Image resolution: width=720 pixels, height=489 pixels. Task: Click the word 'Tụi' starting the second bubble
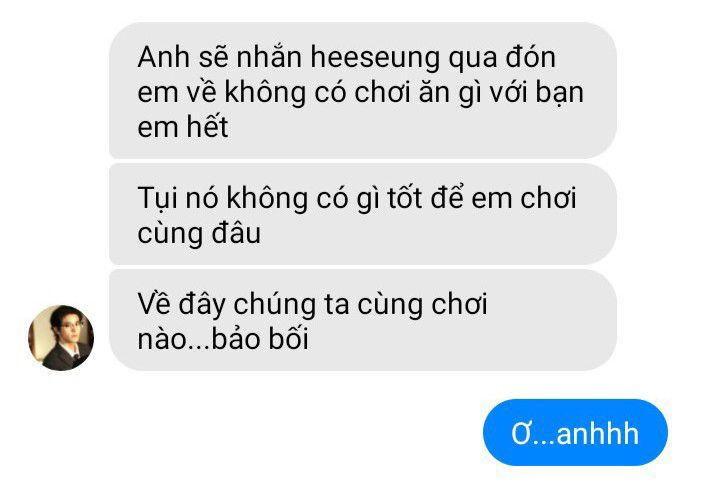pyautogui.click(x=158, y=199)
